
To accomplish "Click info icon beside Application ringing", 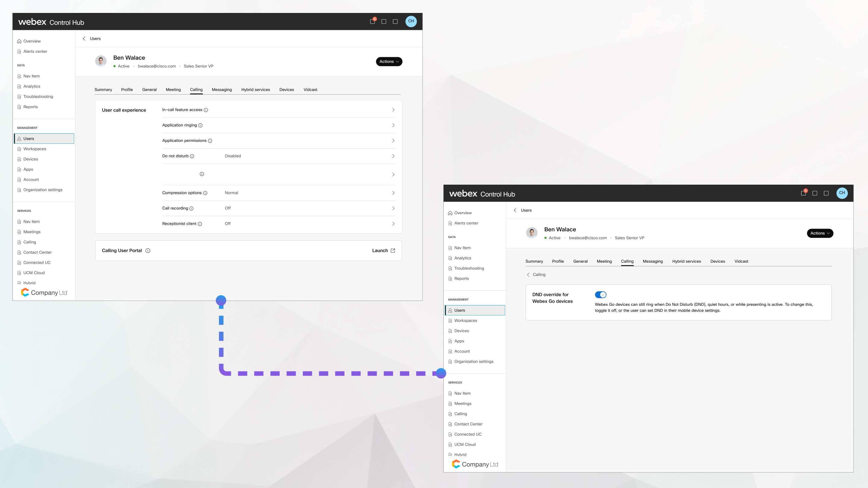I will [x=200, y=125].
